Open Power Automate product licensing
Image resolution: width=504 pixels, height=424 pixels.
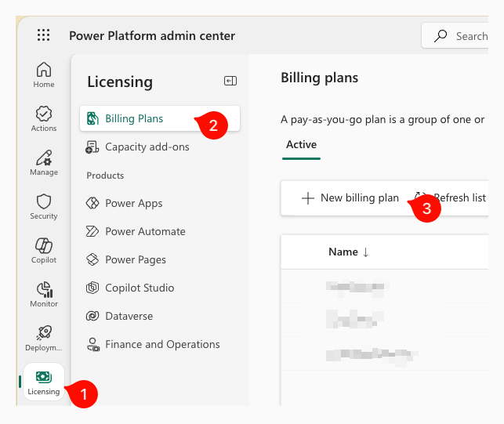pyautogui.click(x=145, y=231)
